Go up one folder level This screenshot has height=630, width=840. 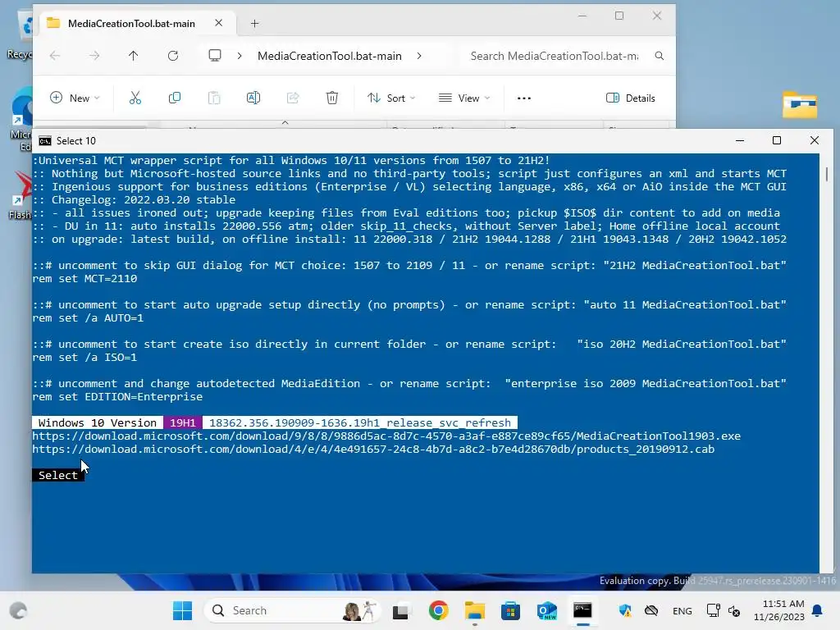(x=134, y=56)
